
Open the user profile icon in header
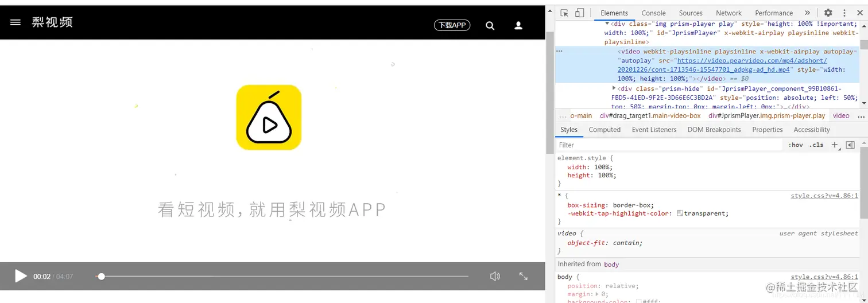tap(518, 25)
